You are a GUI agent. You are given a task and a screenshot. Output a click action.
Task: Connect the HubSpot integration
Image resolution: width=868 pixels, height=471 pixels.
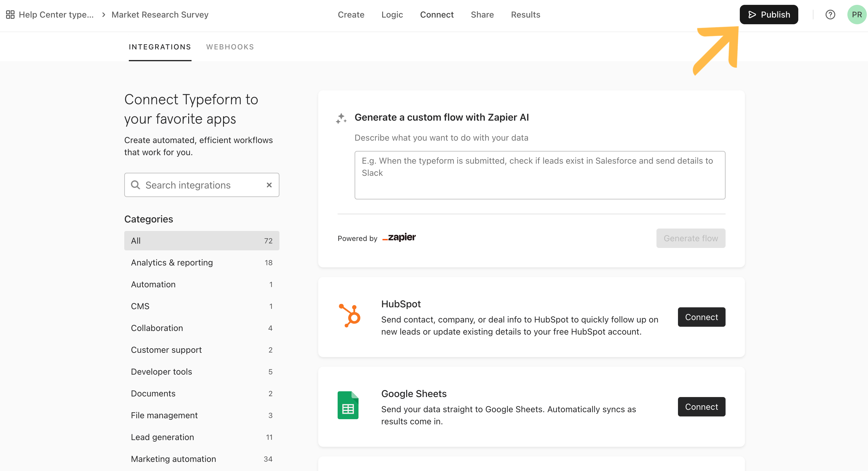[x=701, y=317]
